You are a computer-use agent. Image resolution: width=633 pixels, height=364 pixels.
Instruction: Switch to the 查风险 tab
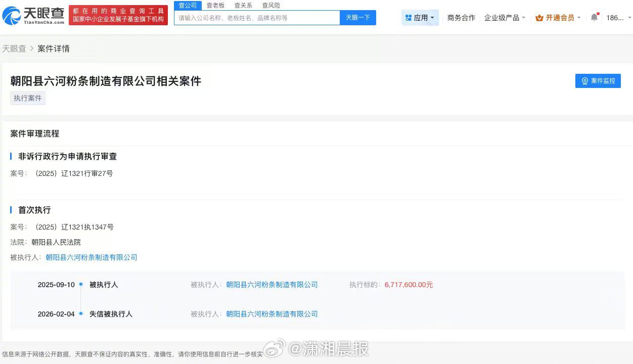[271, 5]
